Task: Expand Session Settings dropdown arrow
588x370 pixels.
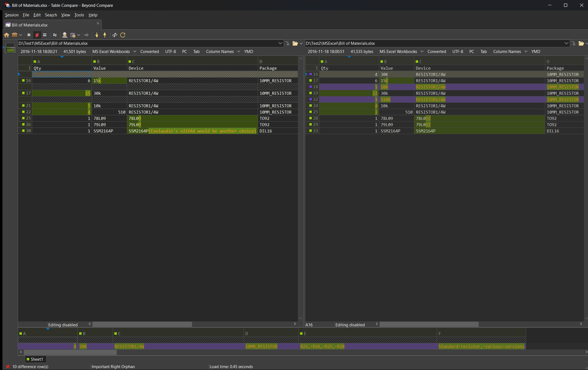Action: 79,35
